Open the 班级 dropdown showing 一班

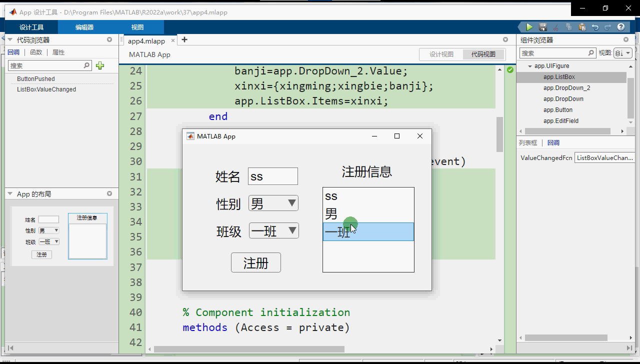point(274,230)
